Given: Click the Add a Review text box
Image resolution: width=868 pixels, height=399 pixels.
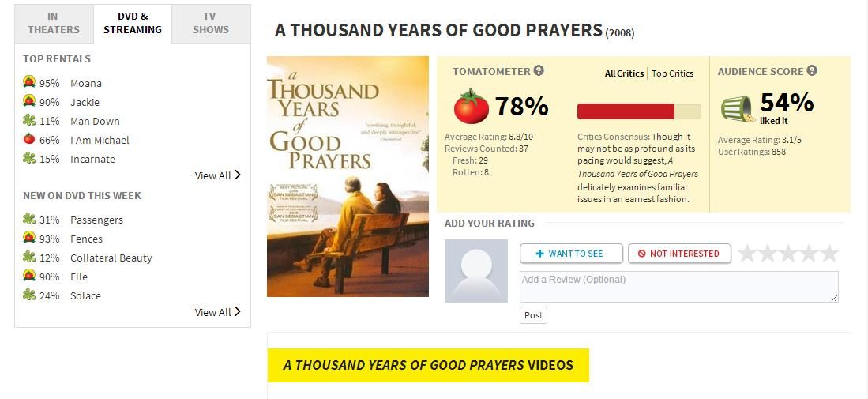Looking at the screenshot, I should [x=678, y=286].
